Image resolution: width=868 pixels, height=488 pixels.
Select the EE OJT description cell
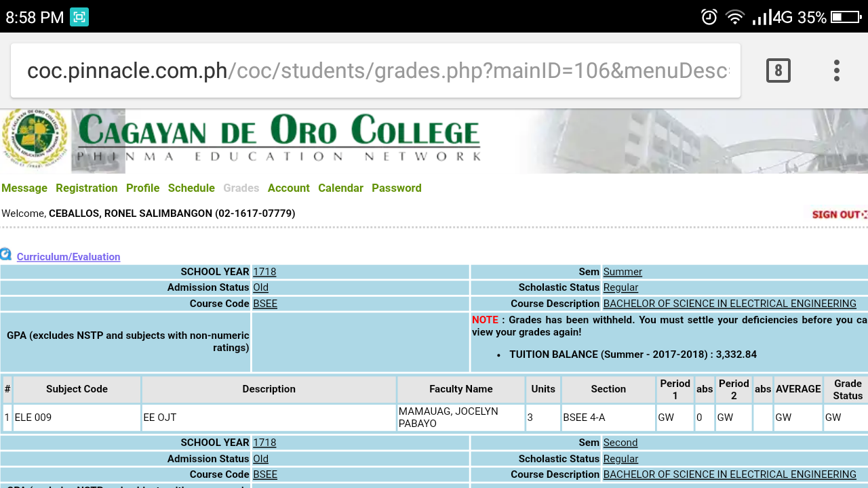[269, 418]
